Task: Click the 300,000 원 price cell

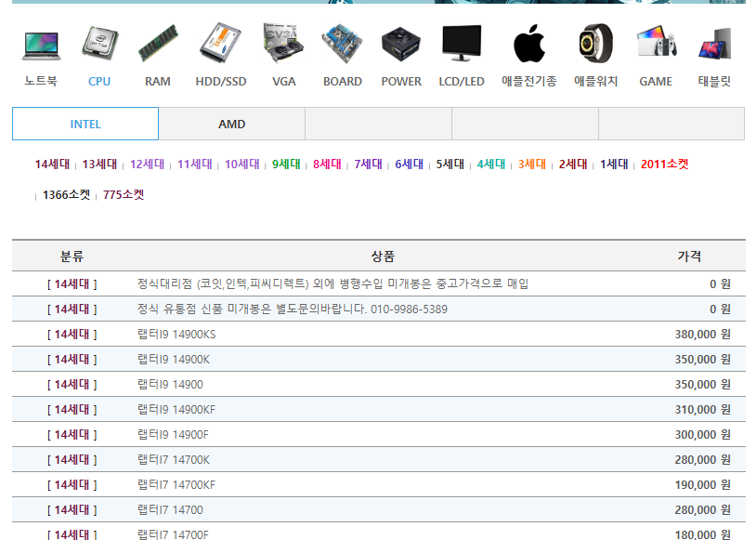Action: 702,435
